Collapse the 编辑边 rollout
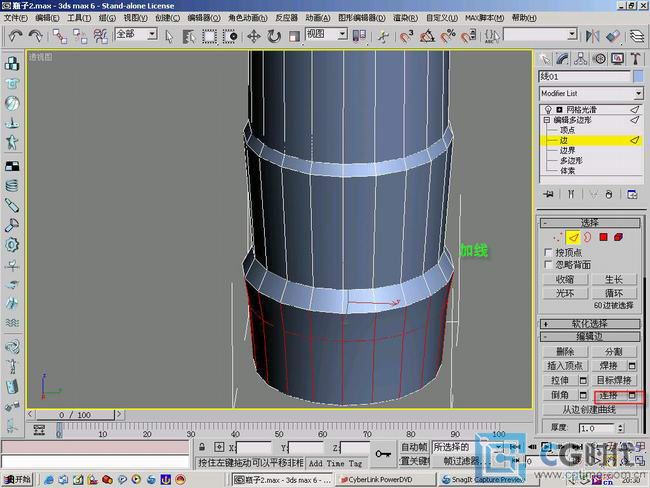The image size is (650, 488). [x=589, y=336]
